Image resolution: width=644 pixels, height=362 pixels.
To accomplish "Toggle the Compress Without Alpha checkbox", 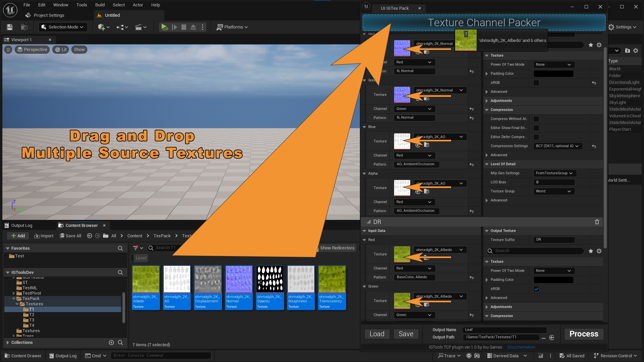I will point(536,119).
